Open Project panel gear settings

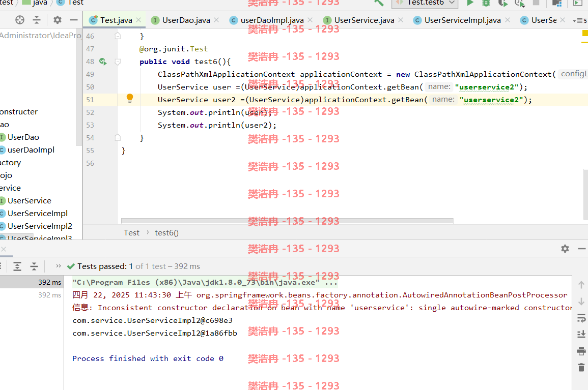58,20
